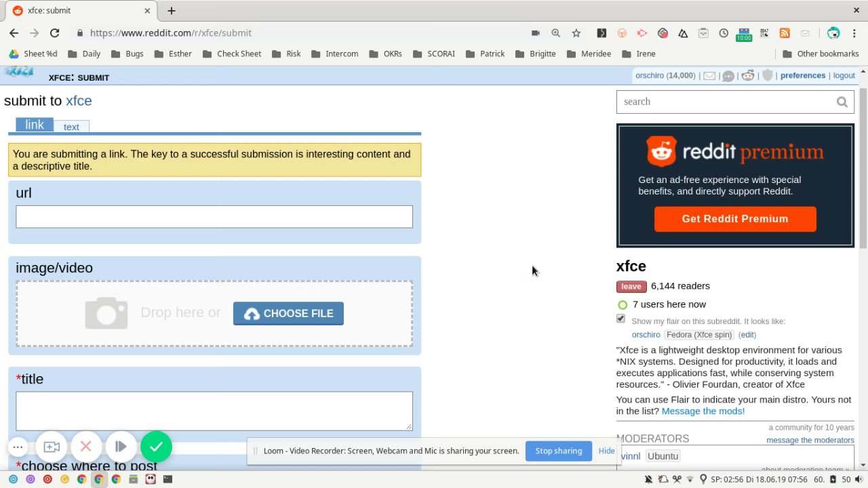868x488 pixels.
Task: Click the Chrome address bar URL
Action: pos(170,33)
